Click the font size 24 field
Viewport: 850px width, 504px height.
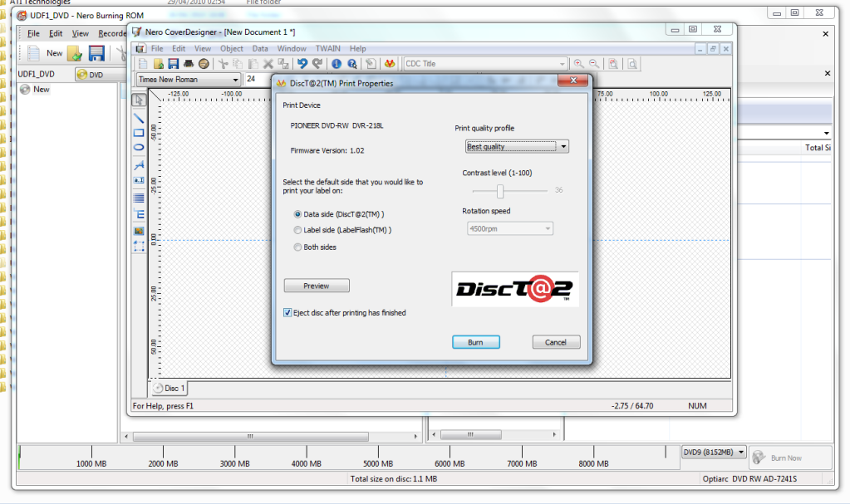click(258, 79)
